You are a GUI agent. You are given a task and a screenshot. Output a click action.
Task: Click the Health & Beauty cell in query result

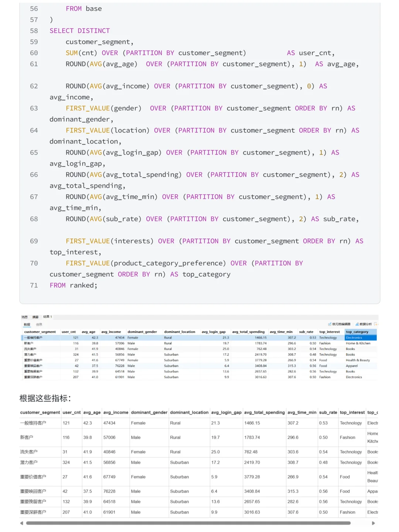tap(358, 360)
